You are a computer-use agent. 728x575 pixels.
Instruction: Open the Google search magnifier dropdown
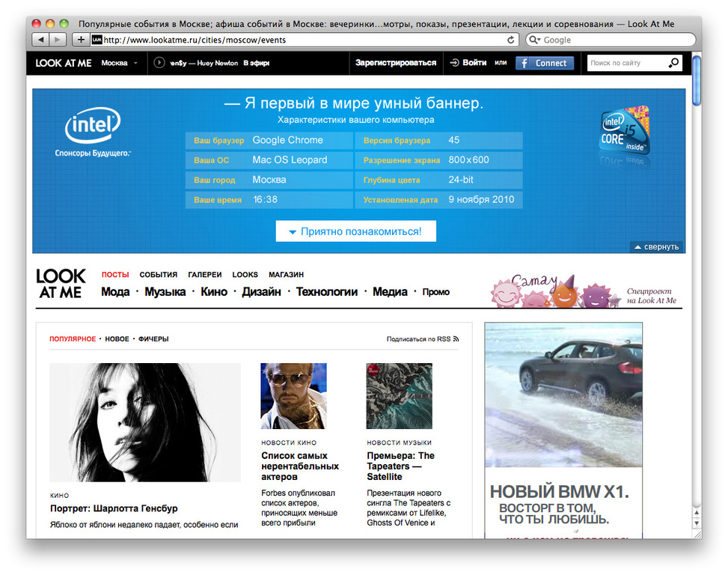[535, 40]
